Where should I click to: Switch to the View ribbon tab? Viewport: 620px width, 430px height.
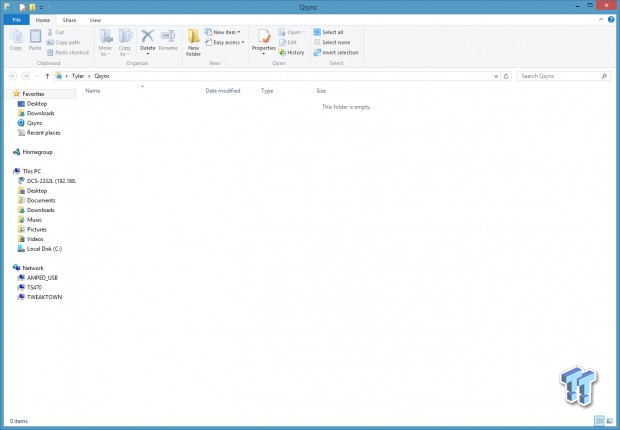point(95,20)
